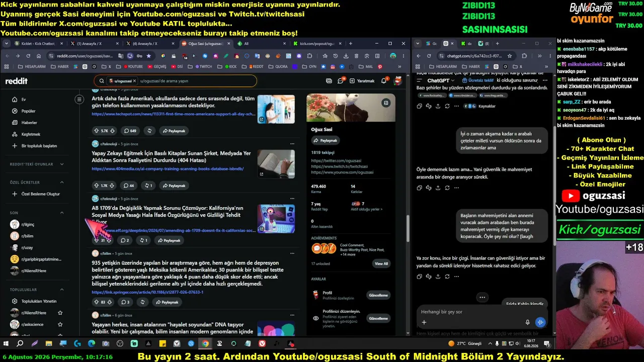Bookmark the ChatGPT page with star
The width and height of the screenshot is (644, 362).
coord(510,56)
